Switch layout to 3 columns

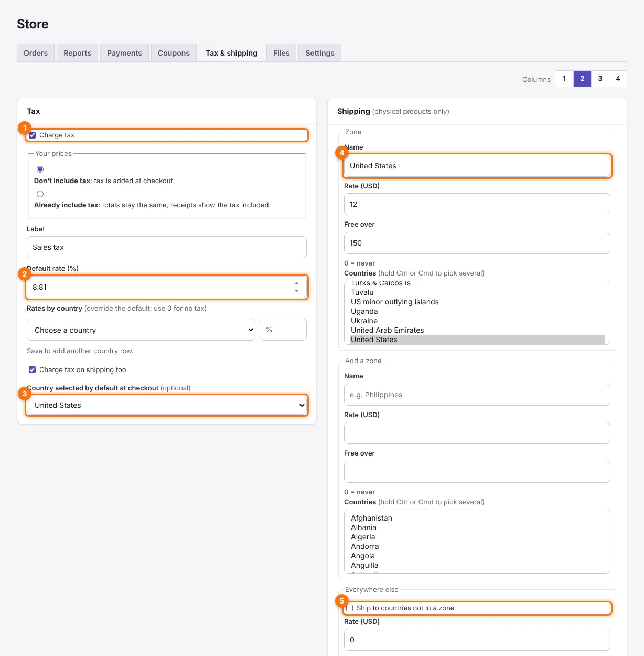coord(600,79)
